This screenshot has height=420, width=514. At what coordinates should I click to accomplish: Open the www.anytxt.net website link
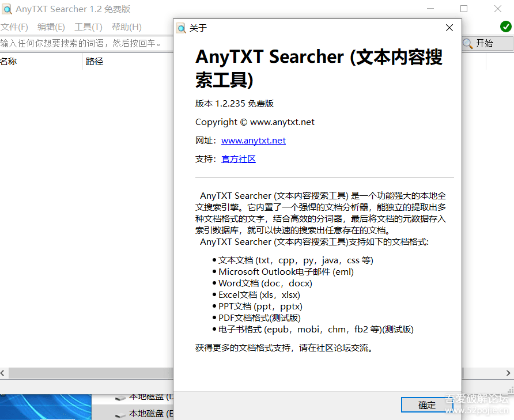coord(254,141)
